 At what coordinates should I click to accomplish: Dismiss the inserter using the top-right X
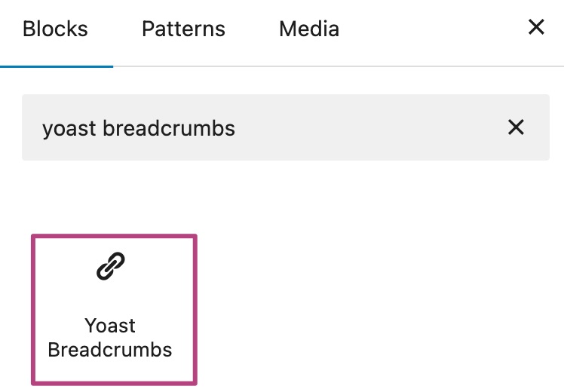[x=536, y=27]
